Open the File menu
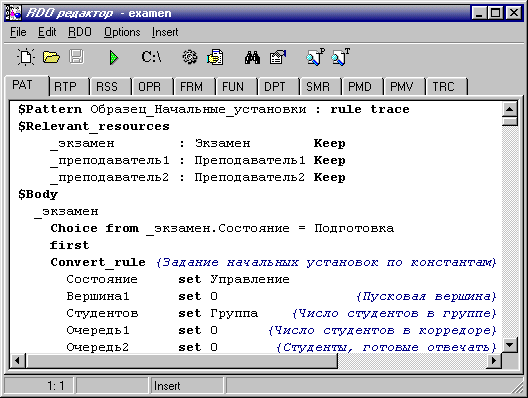This screenshot has width=528, height=398. (18, 32)
